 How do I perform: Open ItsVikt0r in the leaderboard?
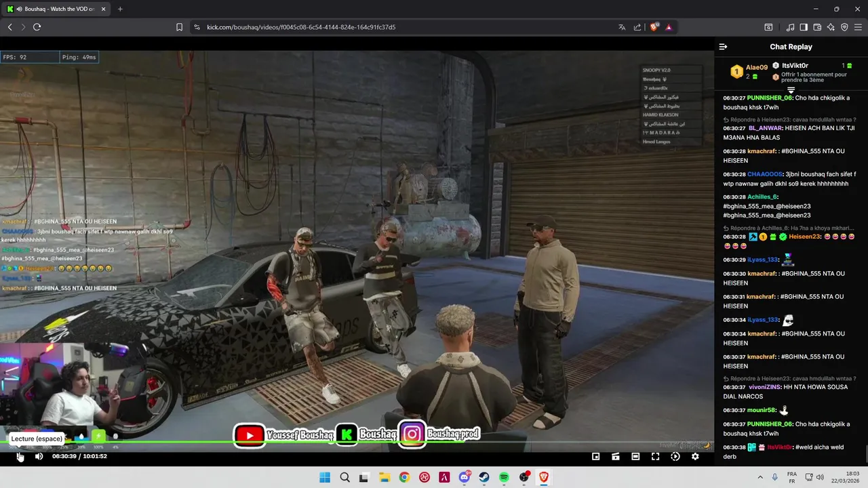(x=795, y=65)
